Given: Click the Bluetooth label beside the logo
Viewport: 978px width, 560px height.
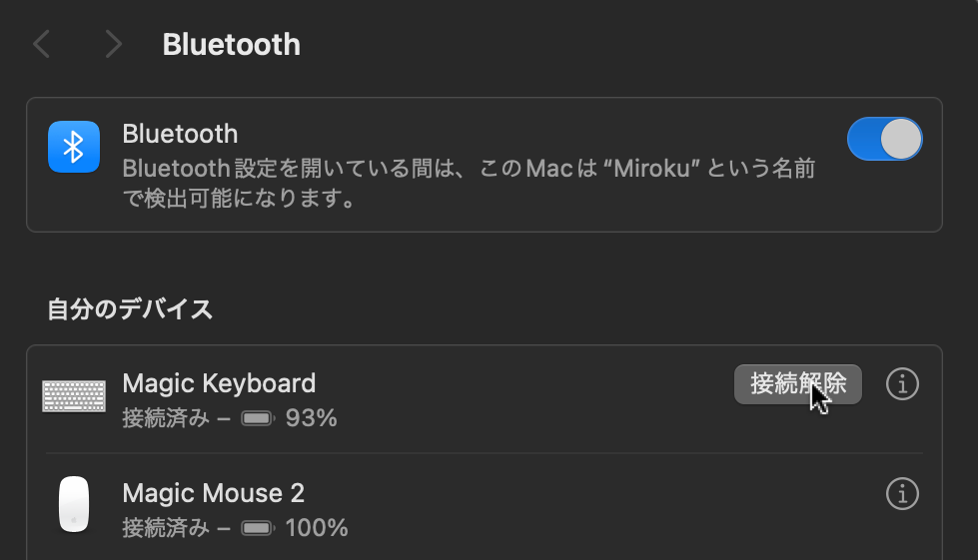Looking at the screenshot, I should tap(180, 134).
